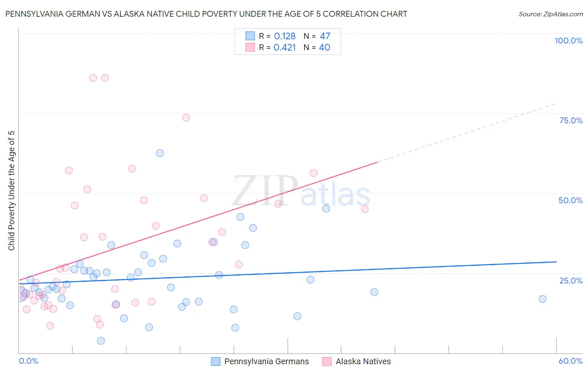Click the R value 0.128
Screen dimensions: 588x373
click(285, 36)
